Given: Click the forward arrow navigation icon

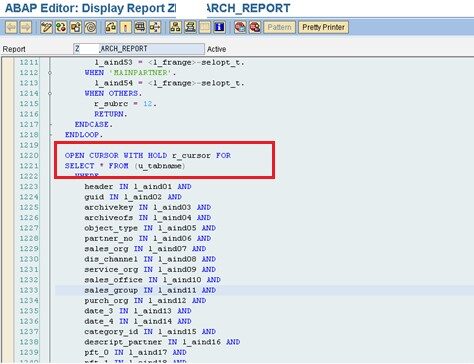Looking at the screenshot, I should click(x=26, y=27).
